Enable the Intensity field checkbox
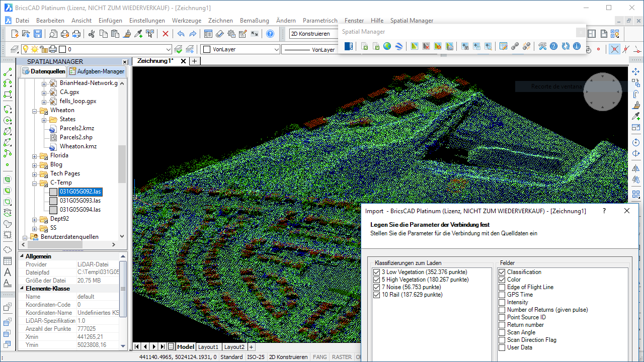This screenshot has width=644, height=362. coord(502,302)
